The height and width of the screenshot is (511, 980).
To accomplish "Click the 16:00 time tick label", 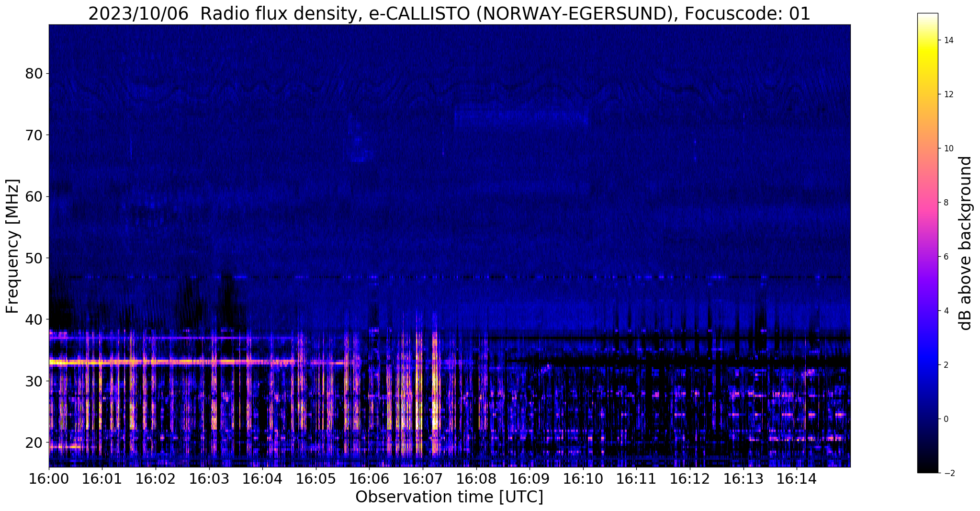I will 49,478.
